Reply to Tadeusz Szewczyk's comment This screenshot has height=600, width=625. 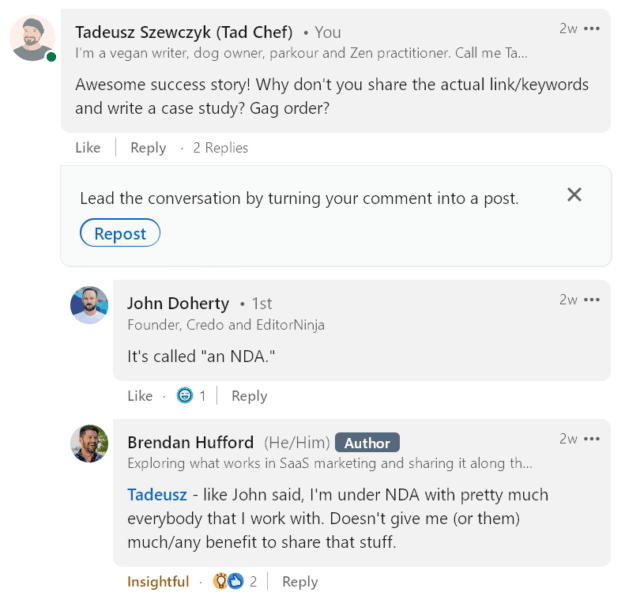(148, 147)
